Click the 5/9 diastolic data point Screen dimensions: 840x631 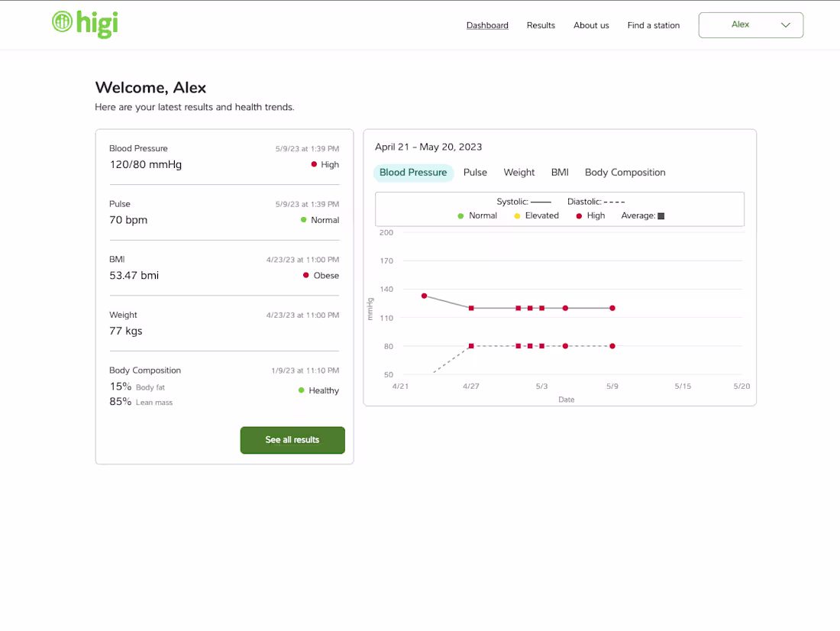(x=612, y=346)
